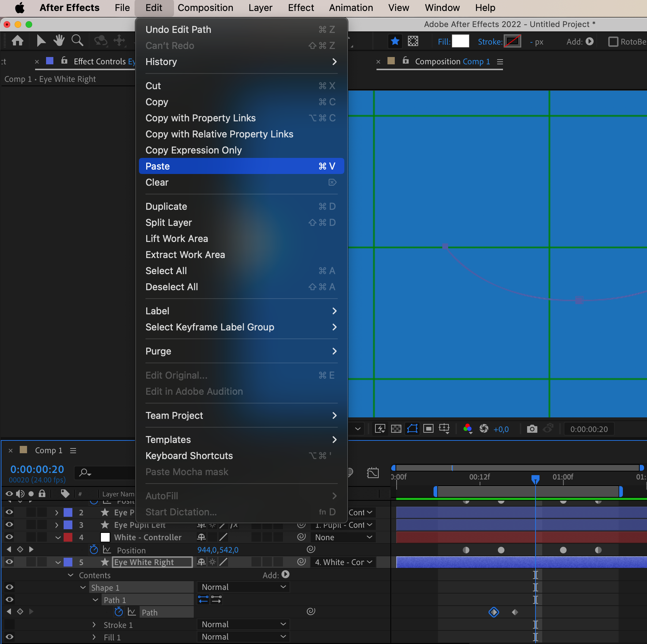Click the Path property stopwatch icon
Image resolution: width=647 pixels, height=644 pixels.
pyautogui.click(x=119, y=611)
